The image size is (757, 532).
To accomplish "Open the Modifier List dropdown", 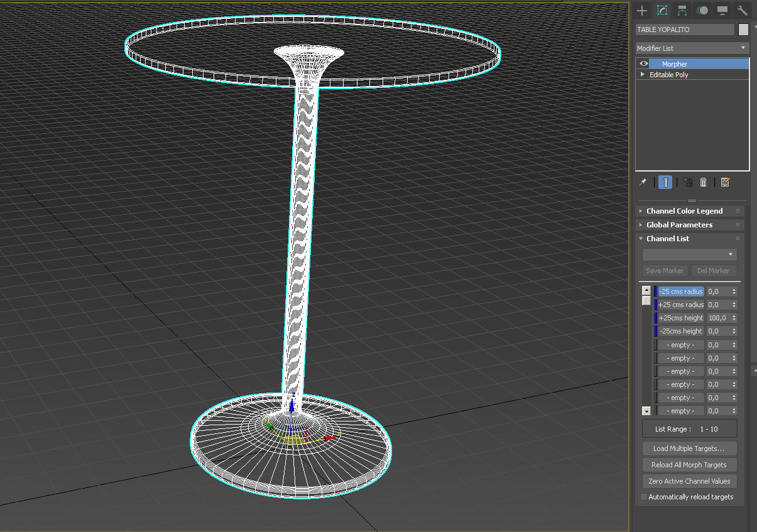I will 692,48.
